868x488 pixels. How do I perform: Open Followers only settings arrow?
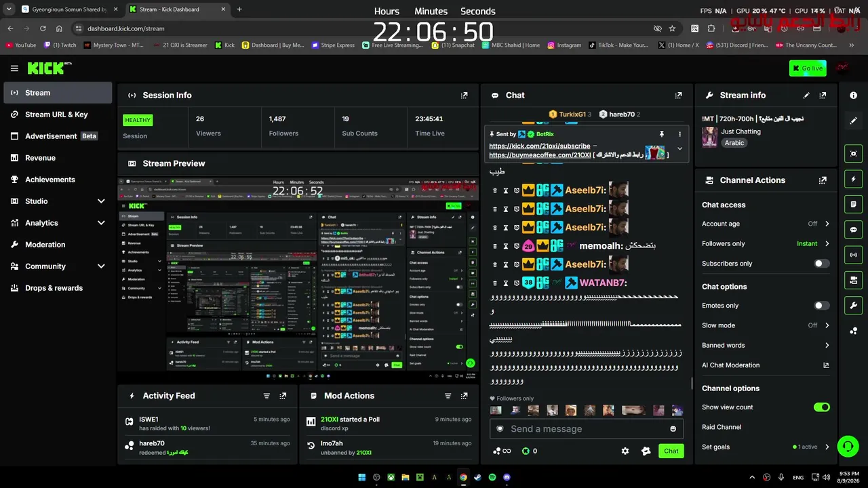827,243
